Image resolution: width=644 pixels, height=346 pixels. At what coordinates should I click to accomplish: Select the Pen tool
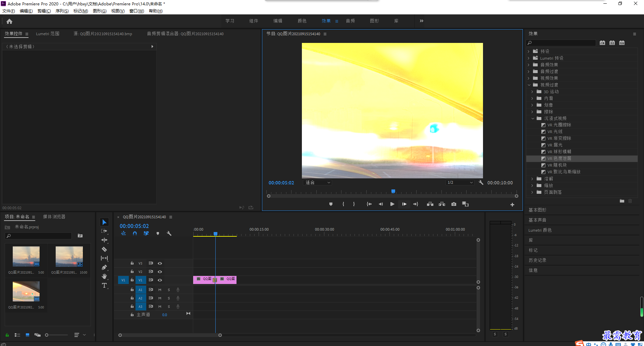pos(104,267)
